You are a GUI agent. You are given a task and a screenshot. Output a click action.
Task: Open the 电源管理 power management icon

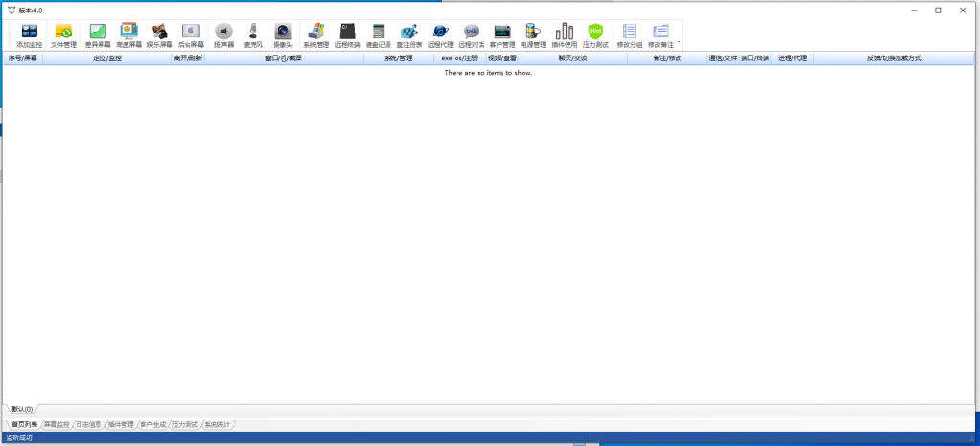click(533, 35)
